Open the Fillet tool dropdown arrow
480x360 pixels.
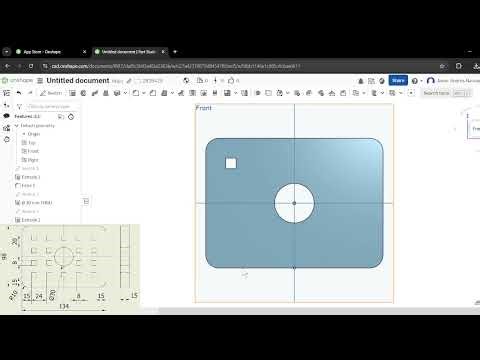tap(144, 93)
